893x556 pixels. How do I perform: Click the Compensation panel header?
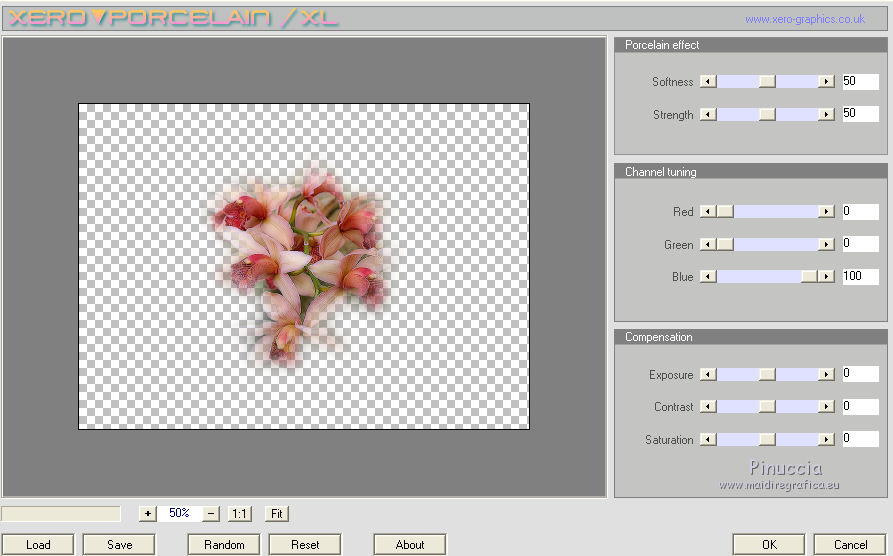click(751, 337)
